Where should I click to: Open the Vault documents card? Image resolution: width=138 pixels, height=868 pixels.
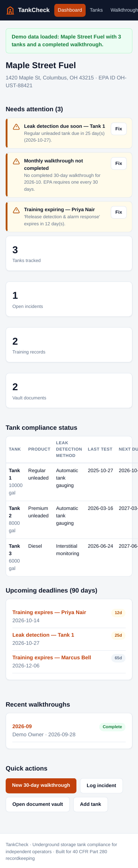pyautogui.click(x=69, y=391)
